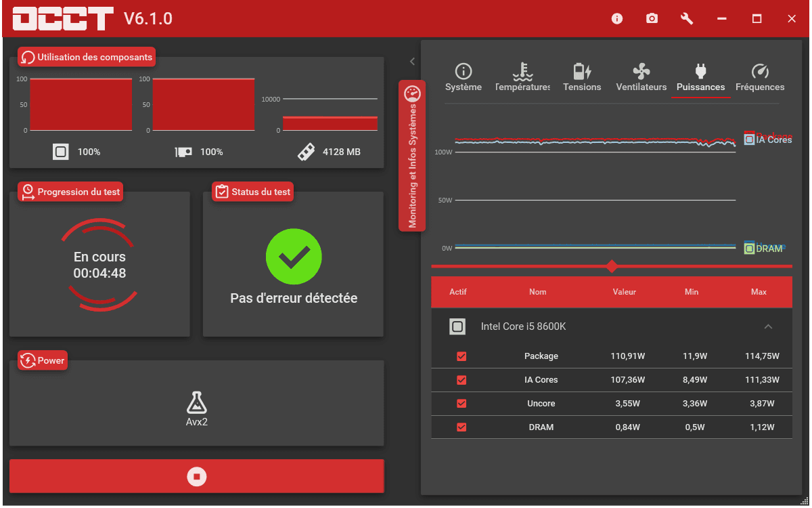Switch to the Système tab
812x508 pixels.
pyautogui.click(x=464, y=78)
